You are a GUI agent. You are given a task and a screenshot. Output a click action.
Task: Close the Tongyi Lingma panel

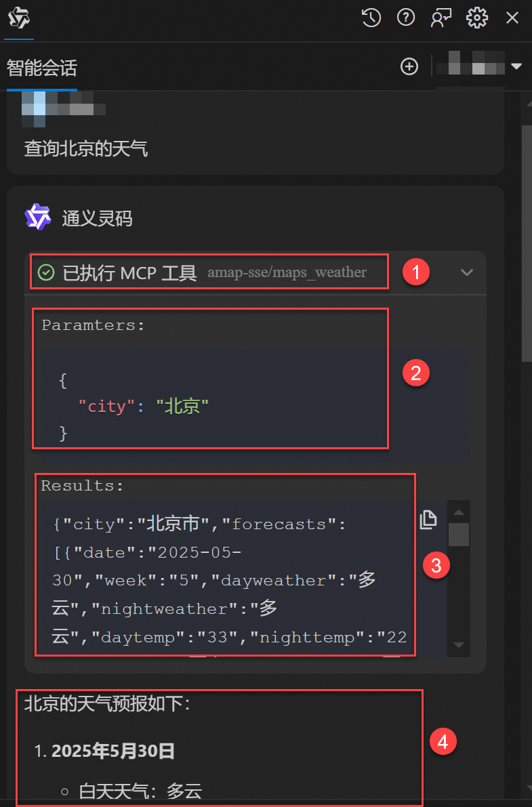point(512,18)
